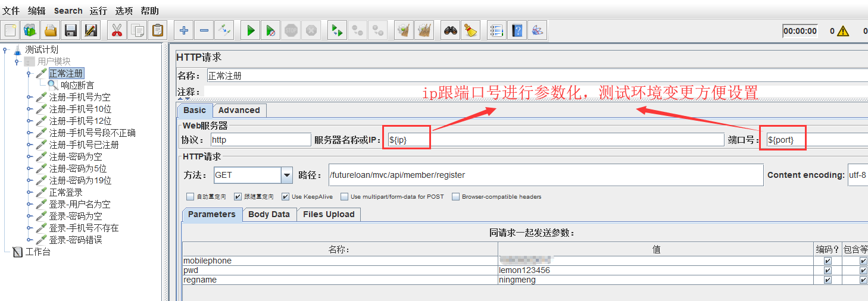Click the Save test plan floppy icon
This screenshot has width=868, height=301.
(71, 30)
